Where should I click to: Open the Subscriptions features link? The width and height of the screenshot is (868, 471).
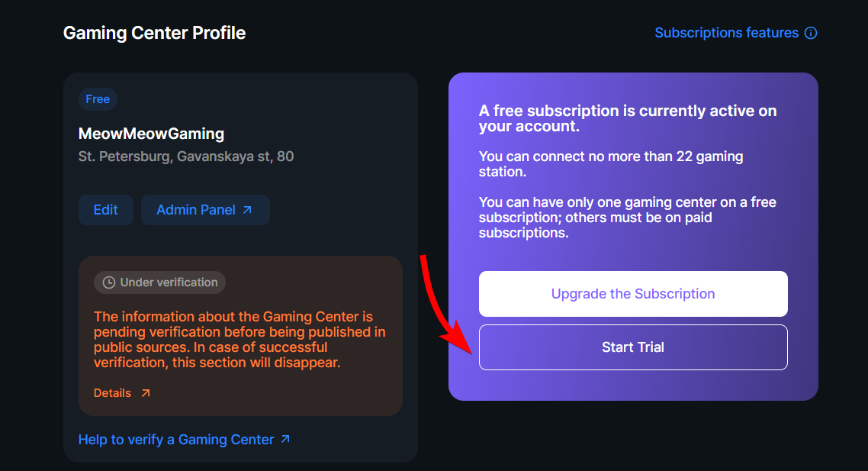(736, 34)
